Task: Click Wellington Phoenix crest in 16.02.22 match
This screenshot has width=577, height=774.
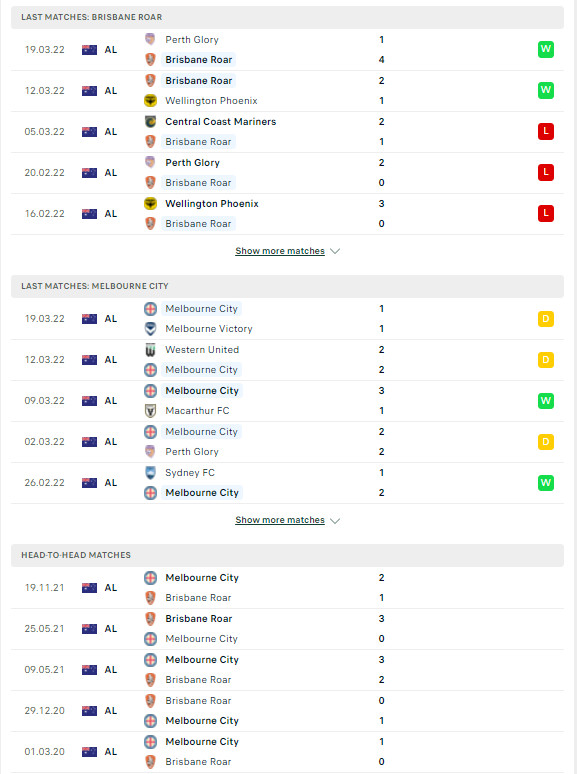Action: point(151,203)
